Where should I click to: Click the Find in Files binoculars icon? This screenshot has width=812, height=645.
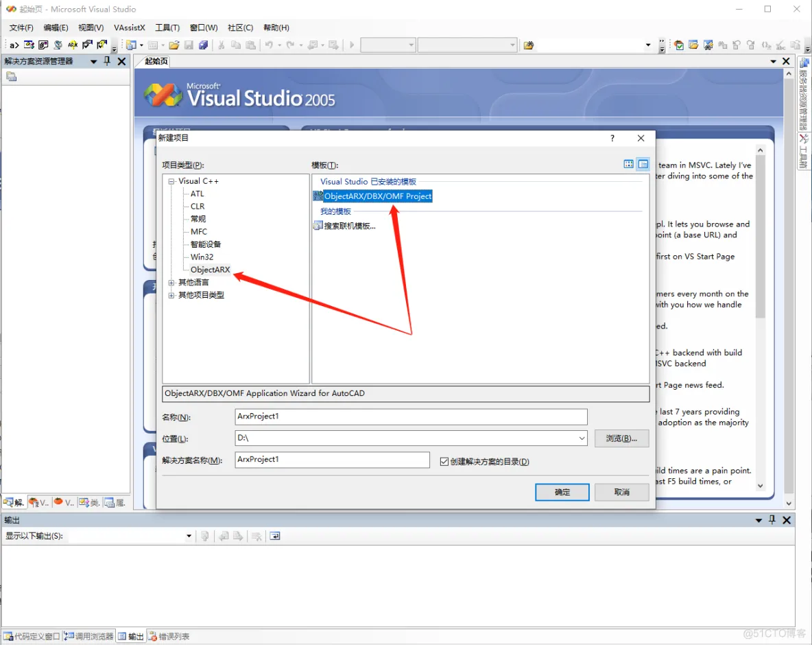[x=528, y=45]
